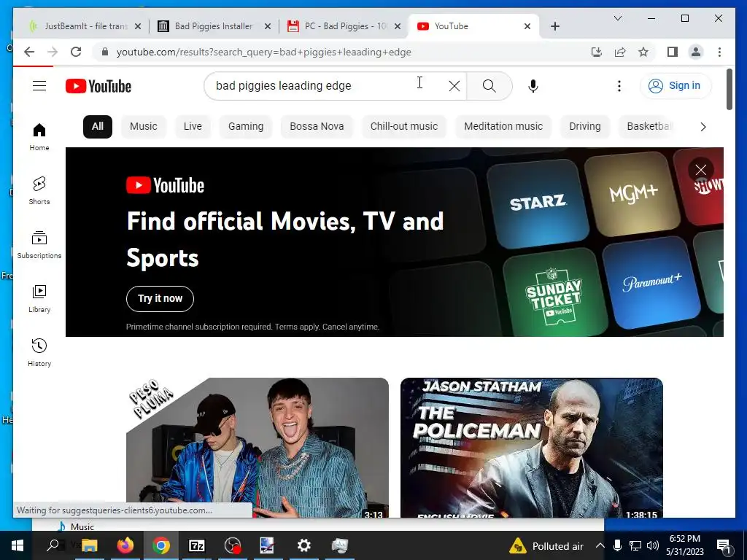Image resolution: width=747 pixels, height=560 pixels.
Task: Select the Gaming filter chip
Action: [x=245, y=127]
